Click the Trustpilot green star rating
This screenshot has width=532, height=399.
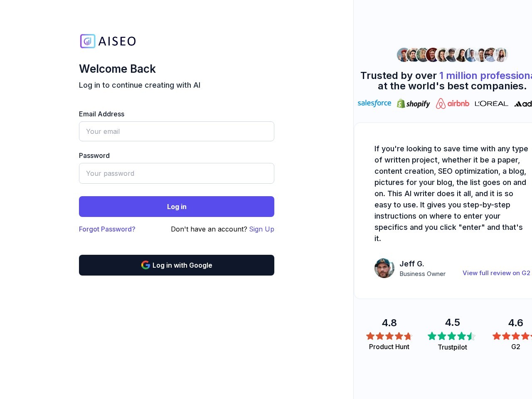pos(452,336)
